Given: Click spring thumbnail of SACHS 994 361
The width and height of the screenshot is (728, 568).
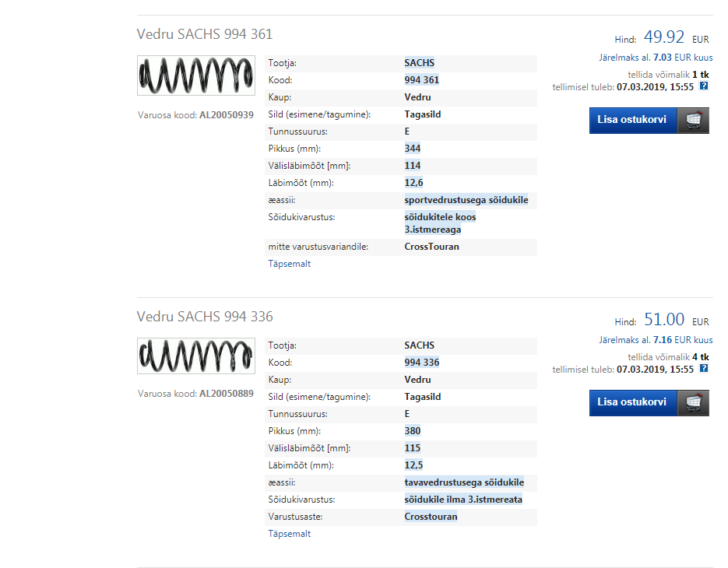Looking at the screenshot, I should [195, 76].
